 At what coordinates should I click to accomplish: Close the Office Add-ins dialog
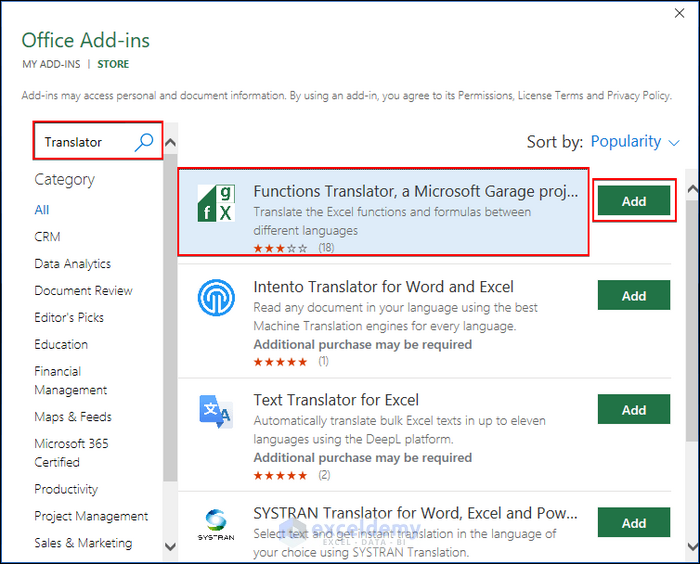pos(680,14)
